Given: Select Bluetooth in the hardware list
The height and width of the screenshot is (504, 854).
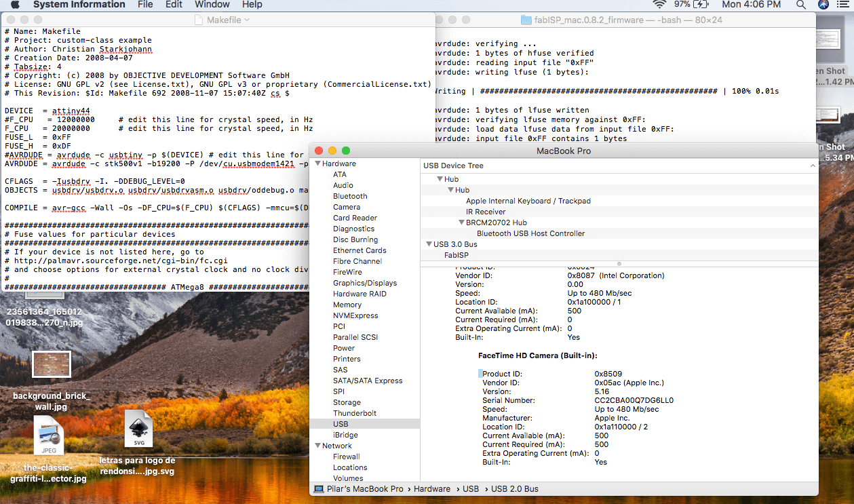Looking at the screenshot, I should pos(350,196).
